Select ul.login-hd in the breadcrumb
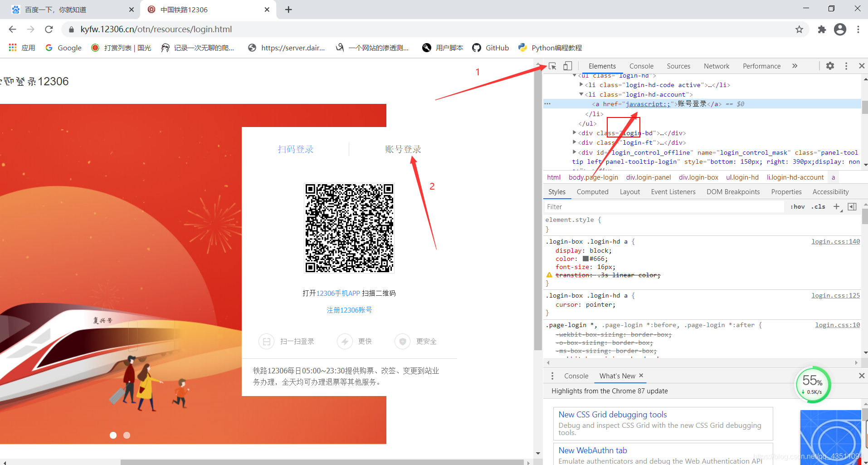 (x=742, y=177)
